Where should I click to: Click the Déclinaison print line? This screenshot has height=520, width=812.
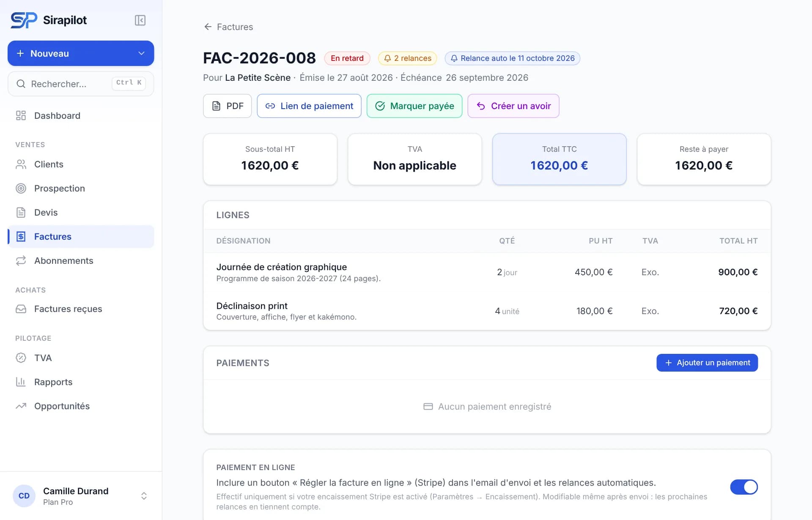487,311
